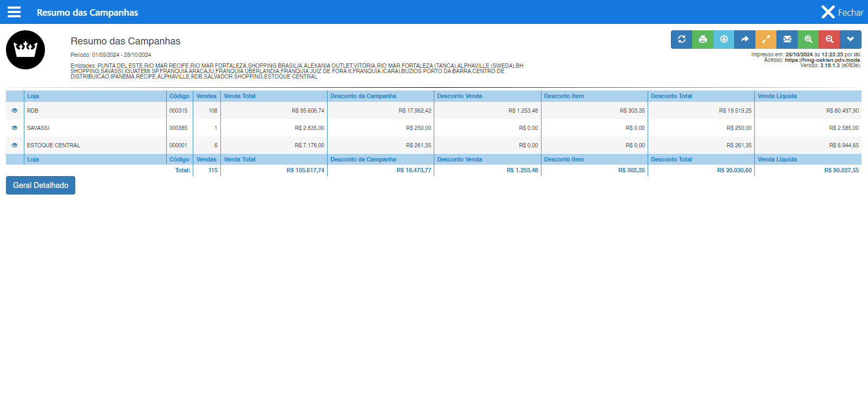Open the hamburger menu
The width and height of the screenshot is (868, 402).
tap(14, 12)
